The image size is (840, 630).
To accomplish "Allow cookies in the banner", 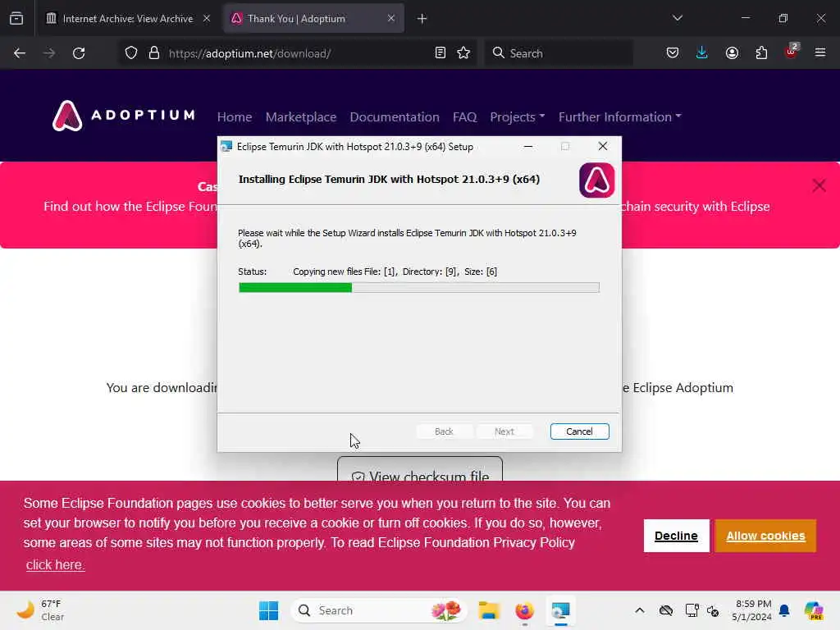I will 765,536.
